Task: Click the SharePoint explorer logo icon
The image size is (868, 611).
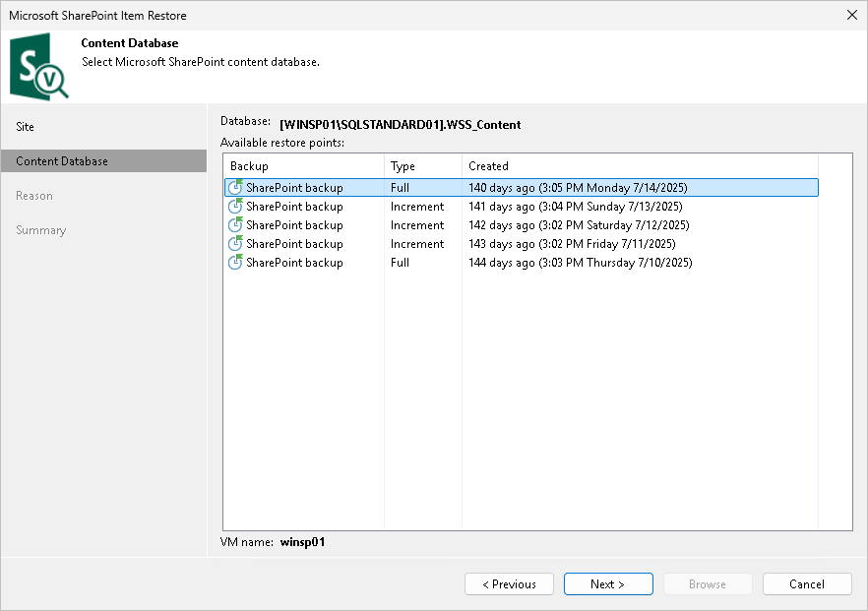Action: 38,67
